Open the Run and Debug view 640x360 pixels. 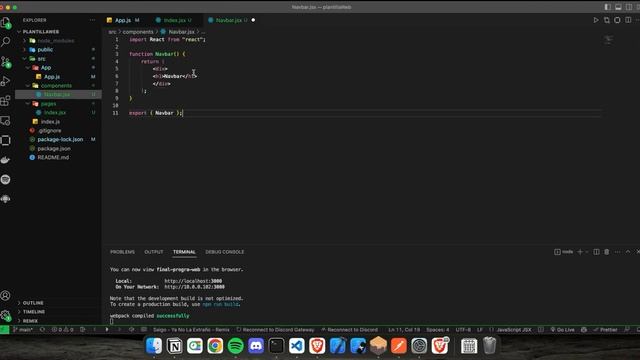6,81
